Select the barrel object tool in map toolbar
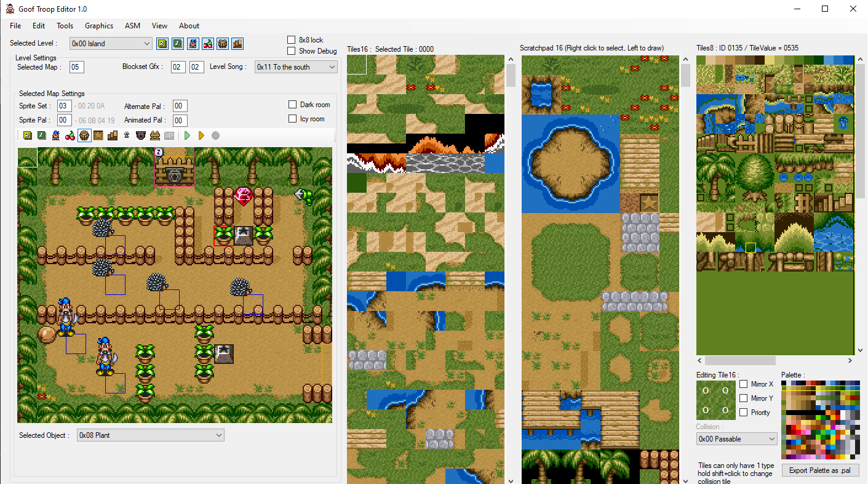The width and height of the screenshot is (868, 484). coord(84,135)
